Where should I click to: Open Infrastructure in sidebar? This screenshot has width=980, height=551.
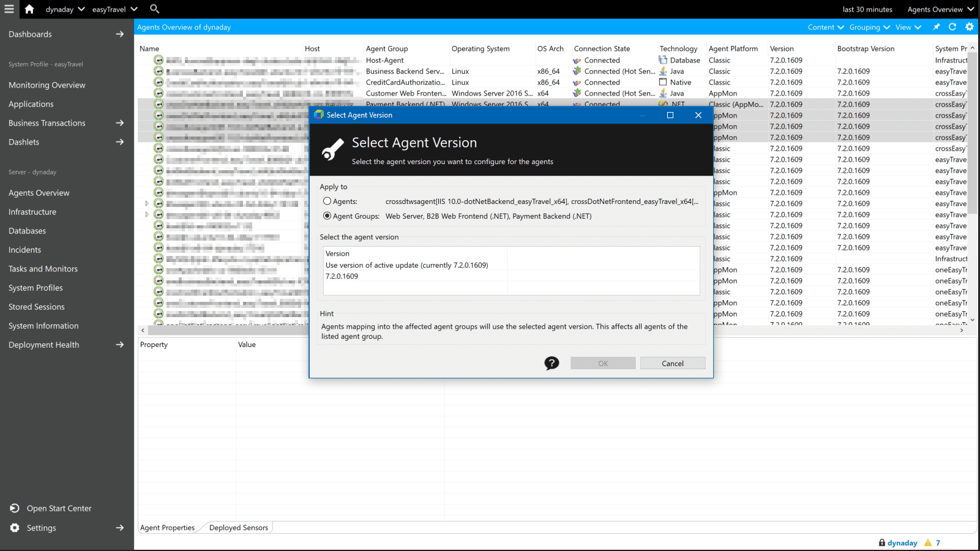pos(32,212)
